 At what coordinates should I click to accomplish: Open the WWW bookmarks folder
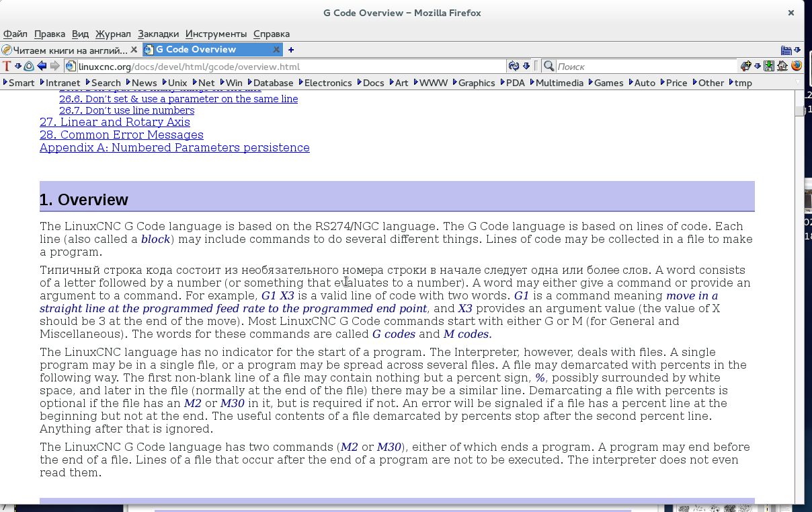click(430, 83)
